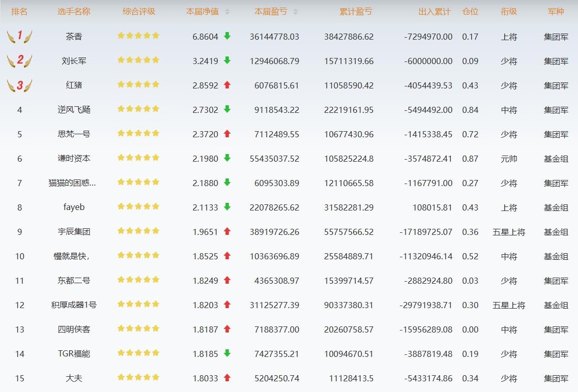
Task: Click the 出入累计 column header
Action: pos(434,12)
